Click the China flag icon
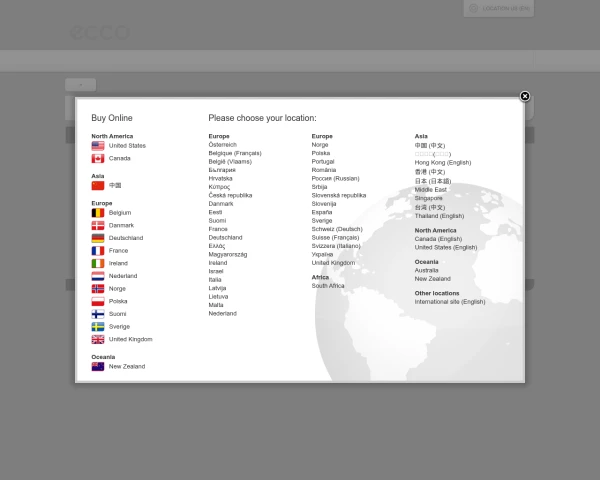The height and width of the screenshot is (480, 600). click(98, 186)
